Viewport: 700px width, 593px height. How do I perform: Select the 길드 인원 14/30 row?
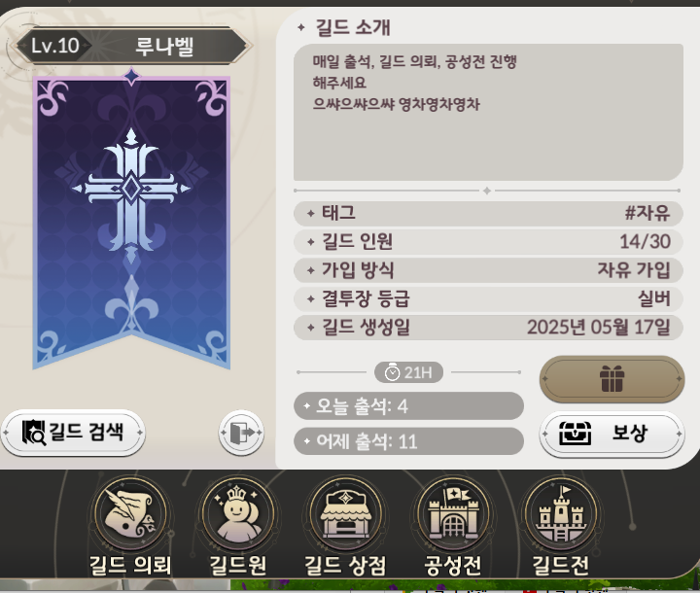(488, 242)
